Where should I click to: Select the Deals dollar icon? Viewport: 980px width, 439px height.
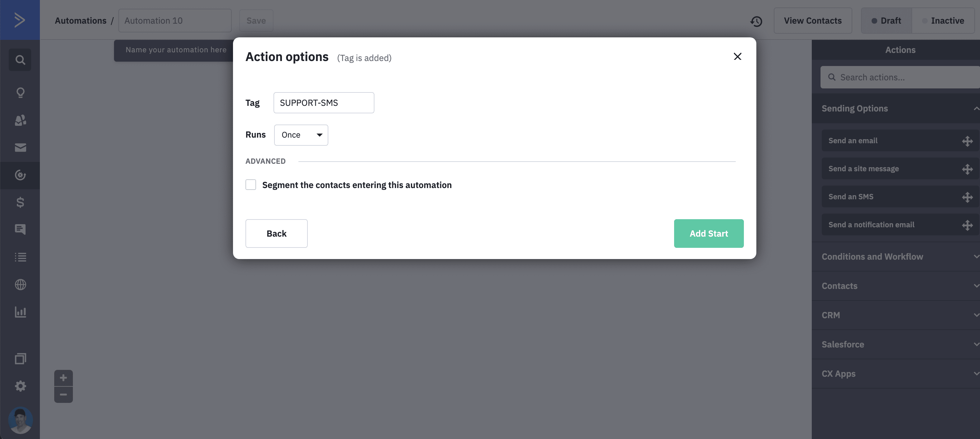[20, 202]
